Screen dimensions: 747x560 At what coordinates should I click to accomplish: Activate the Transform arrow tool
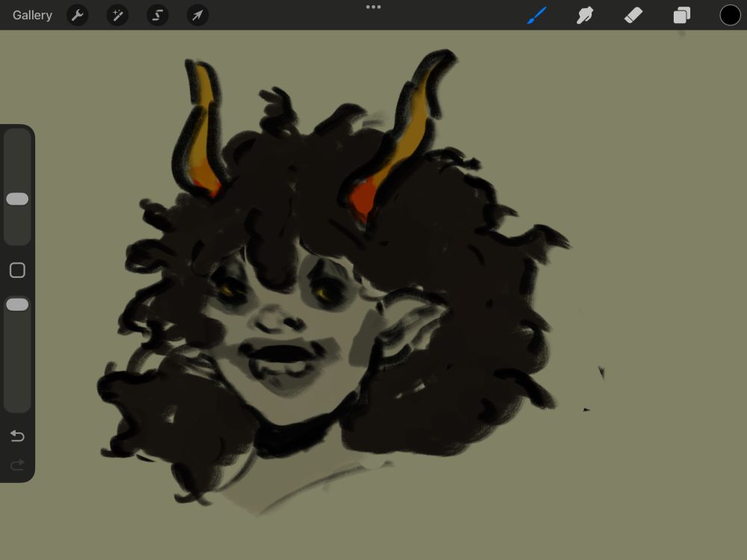pos(197,15)
